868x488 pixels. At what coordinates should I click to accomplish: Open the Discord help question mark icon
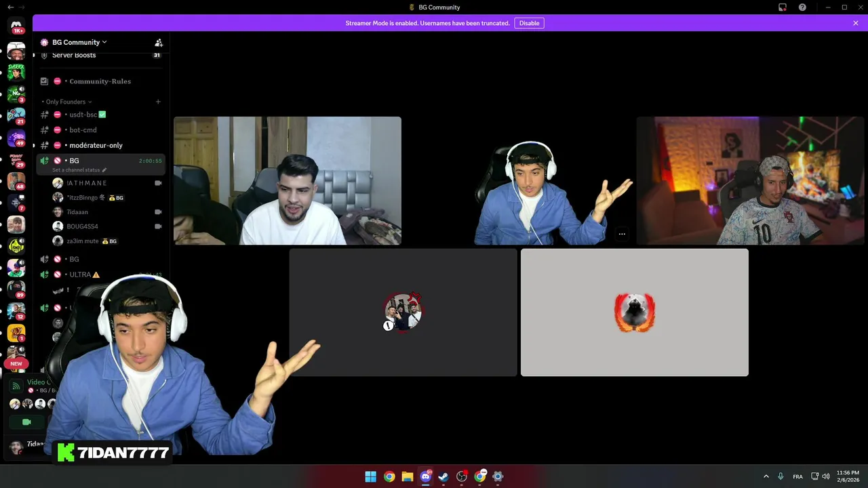click(x=802, y=7)
